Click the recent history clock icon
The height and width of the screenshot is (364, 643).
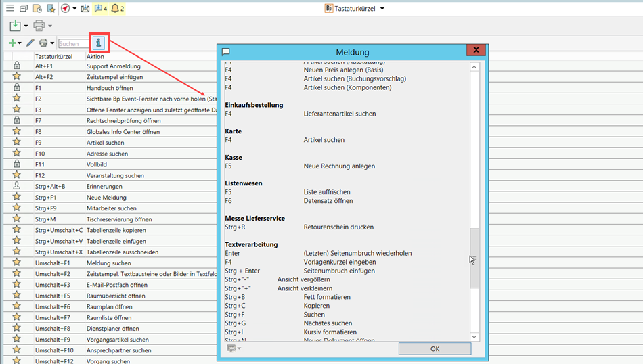coord(37,9)
